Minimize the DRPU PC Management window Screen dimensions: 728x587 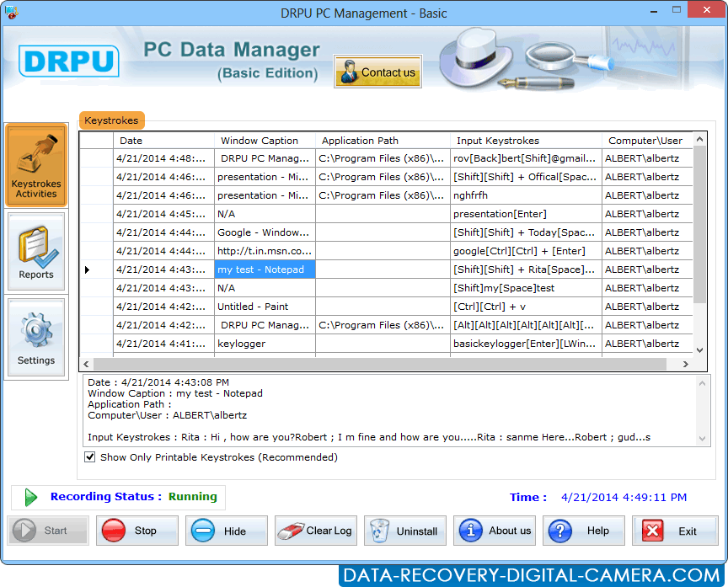click(653, 10)
